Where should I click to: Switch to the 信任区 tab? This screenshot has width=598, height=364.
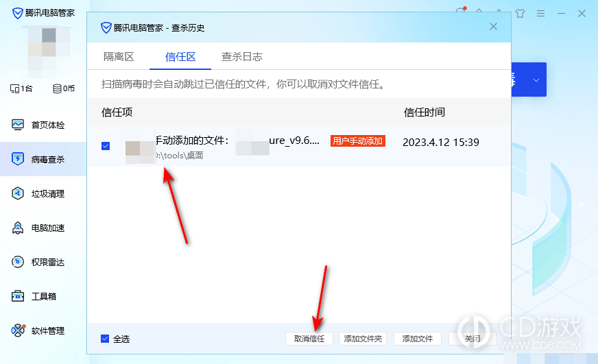tap(180, 57)
